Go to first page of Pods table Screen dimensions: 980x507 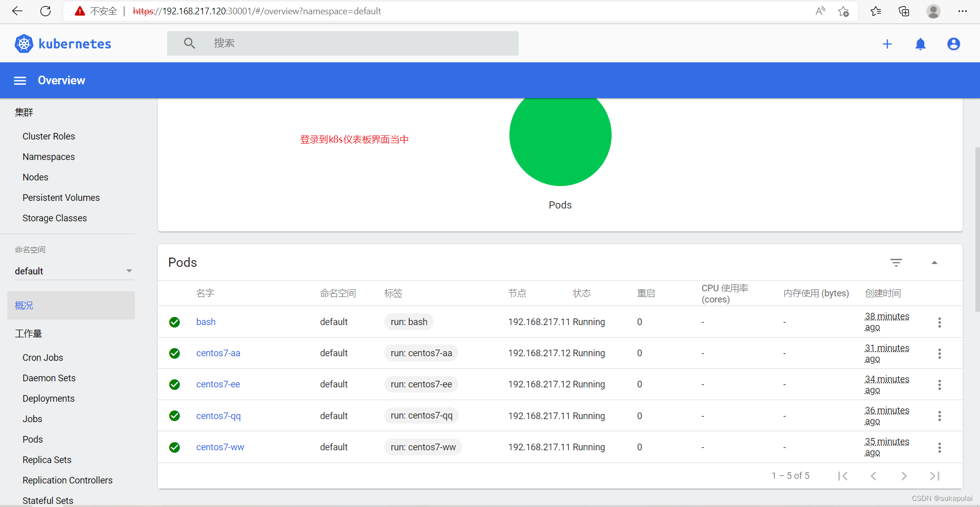pos(843,476)
